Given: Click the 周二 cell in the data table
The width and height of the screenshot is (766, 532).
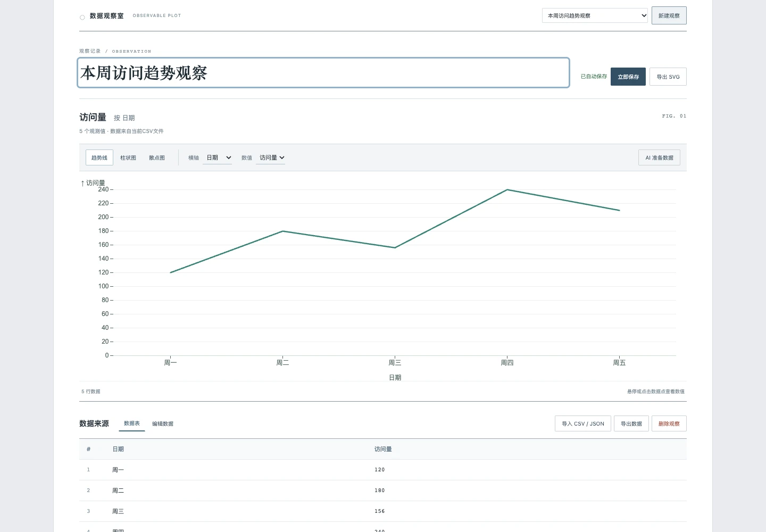Looking at the screenshot, I should point(118,491).
